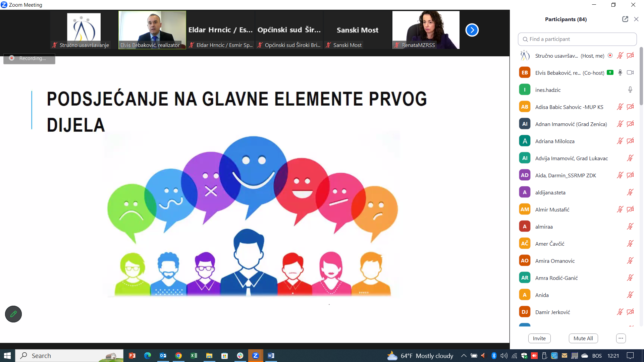The image size is (644, 362).
Task: Open notification center icon
Action: click(x=630, y=356)
